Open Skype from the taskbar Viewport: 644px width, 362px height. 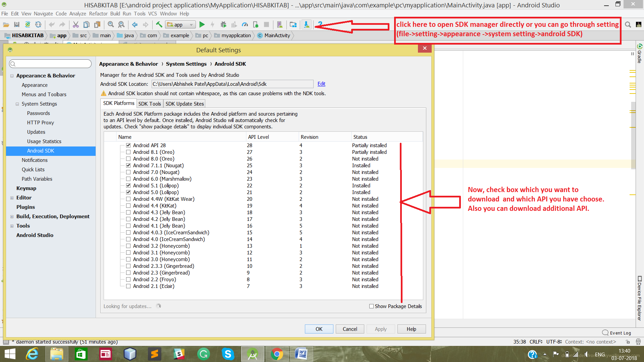228,354
